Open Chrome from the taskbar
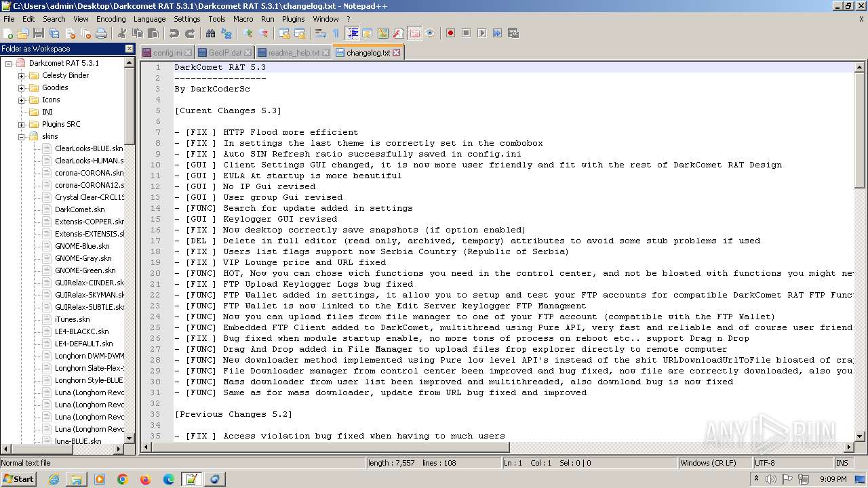The height and width of the screenshot is (488, 868). (x=122, y=479)
